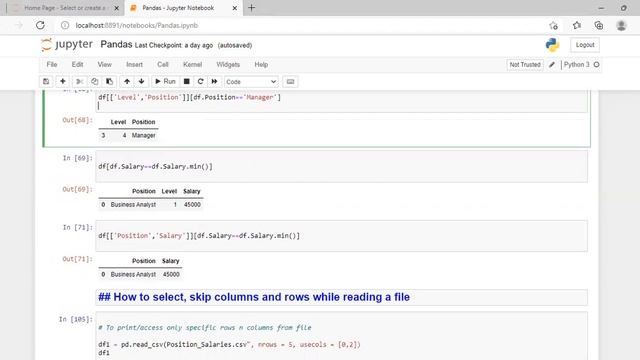Open the Insert menu

(134, 64)
